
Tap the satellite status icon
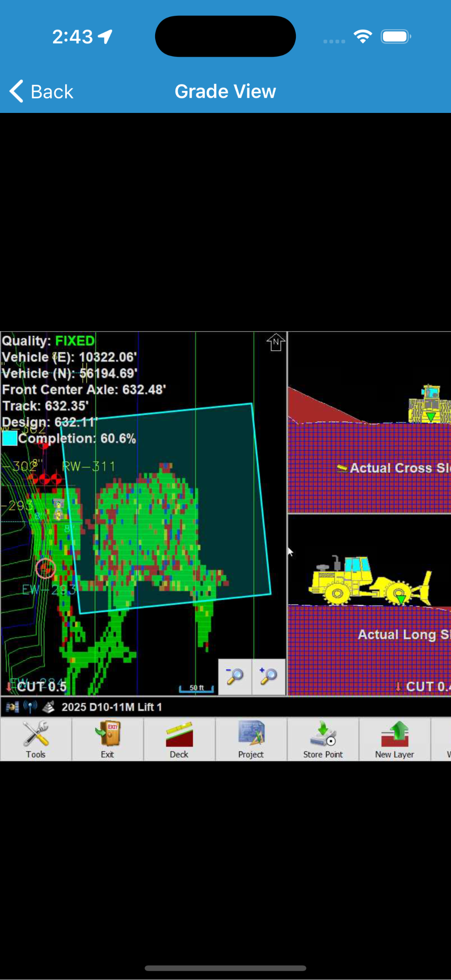point(12,707)
